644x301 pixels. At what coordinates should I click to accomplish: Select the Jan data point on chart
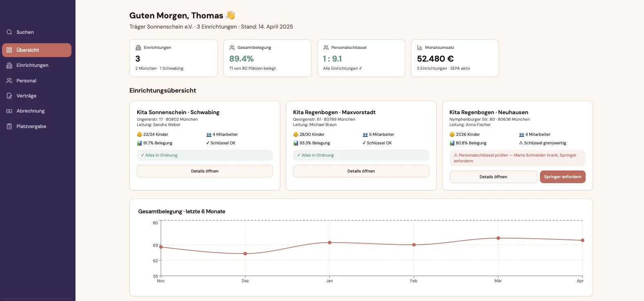pos(330,243)
